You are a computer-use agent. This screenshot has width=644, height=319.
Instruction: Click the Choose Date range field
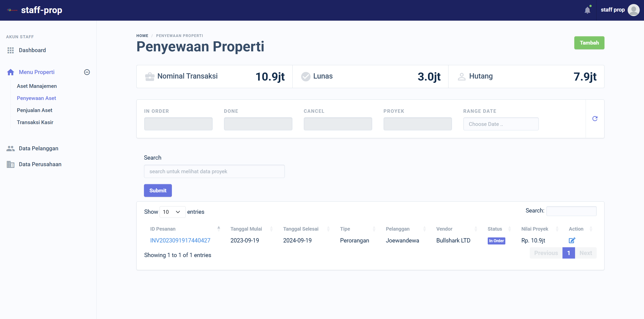coord(501,124)
